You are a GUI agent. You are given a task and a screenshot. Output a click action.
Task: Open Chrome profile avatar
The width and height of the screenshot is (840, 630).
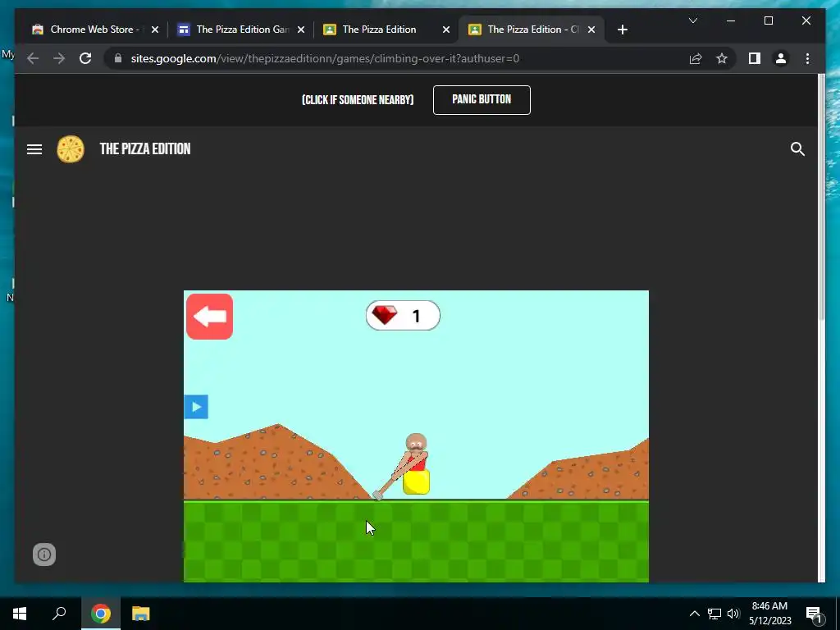781,58
